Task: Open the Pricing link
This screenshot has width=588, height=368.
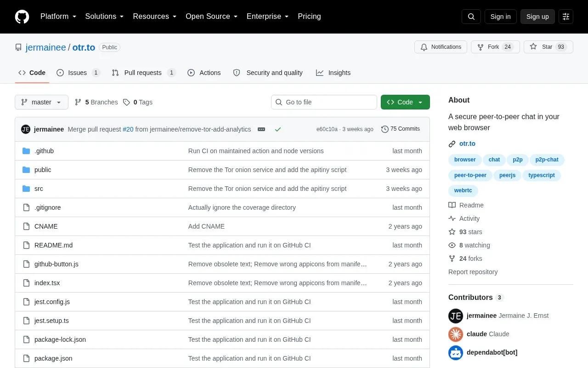Action: click(x=309, y=17)
